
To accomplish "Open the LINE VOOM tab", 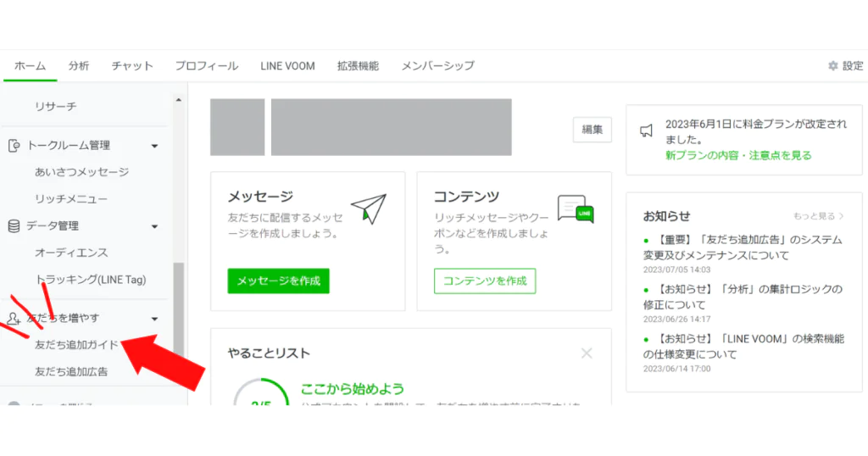I will pyautogui.click(x=288, y=66).
